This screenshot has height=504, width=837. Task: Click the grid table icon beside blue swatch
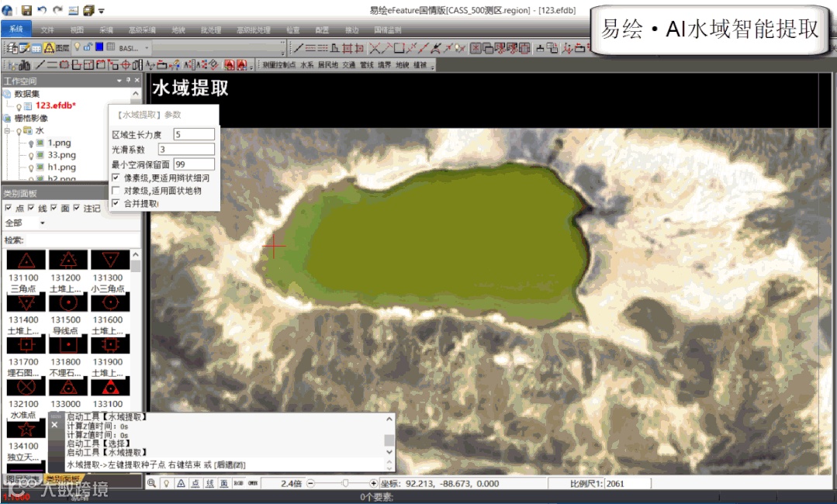coord(111,47)
